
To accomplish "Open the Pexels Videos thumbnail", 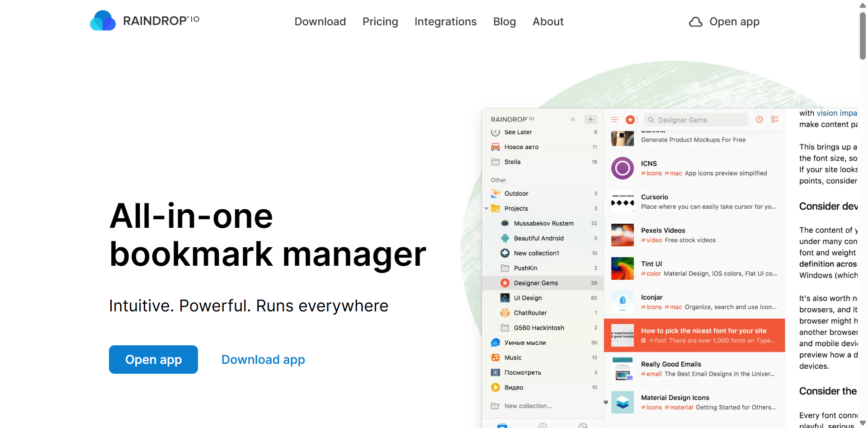I will pos(623,235).
